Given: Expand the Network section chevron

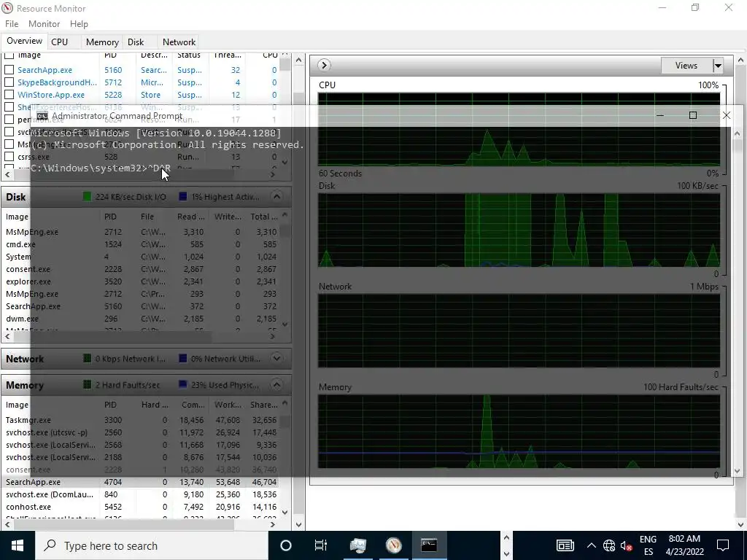Looking at the screenshot, I should (x=276, y=358).
